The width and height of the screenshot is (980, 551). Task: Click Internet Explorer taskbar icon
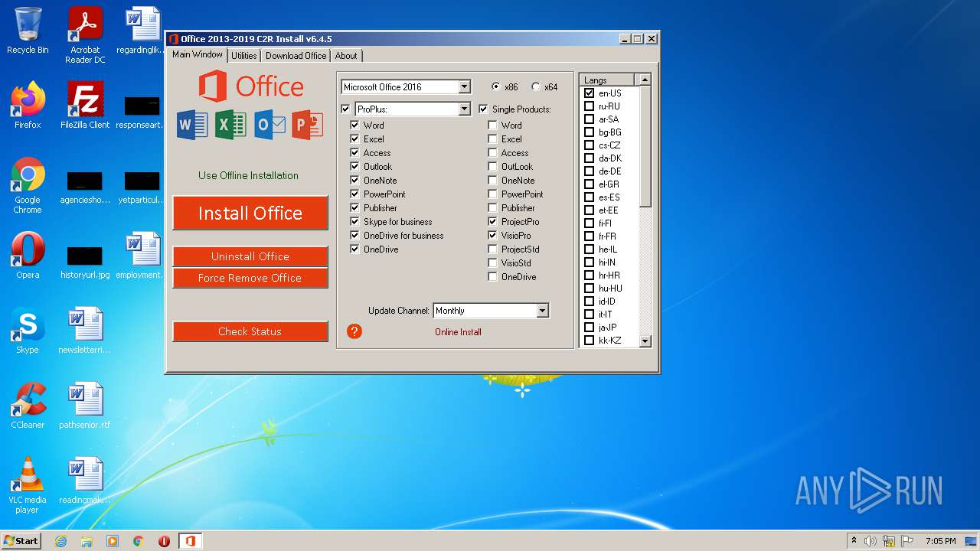60,541
